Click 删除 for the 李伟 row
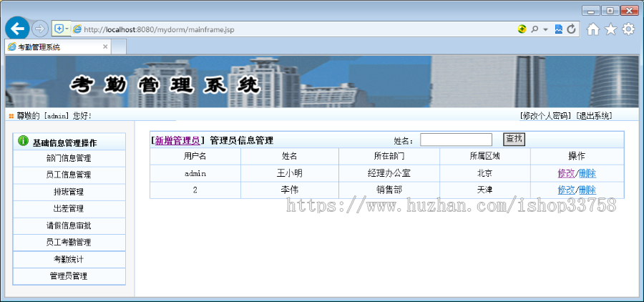Screen dimensions: 644x302 (x=587, y=190)
